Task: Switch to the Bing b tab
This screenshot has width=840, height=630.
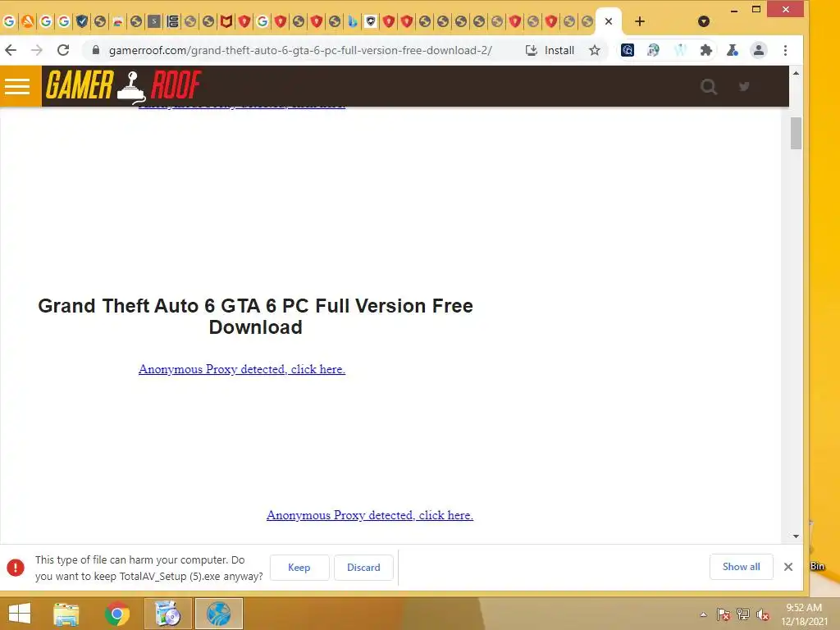Action: [x=352, y=21]
